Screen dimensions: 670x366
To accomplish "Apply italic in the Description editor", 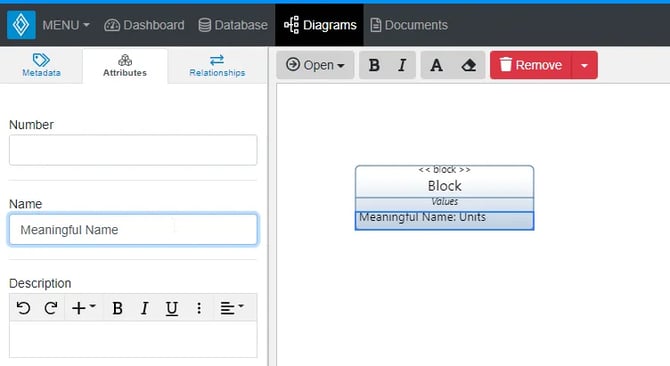I will tap(144, 307).
